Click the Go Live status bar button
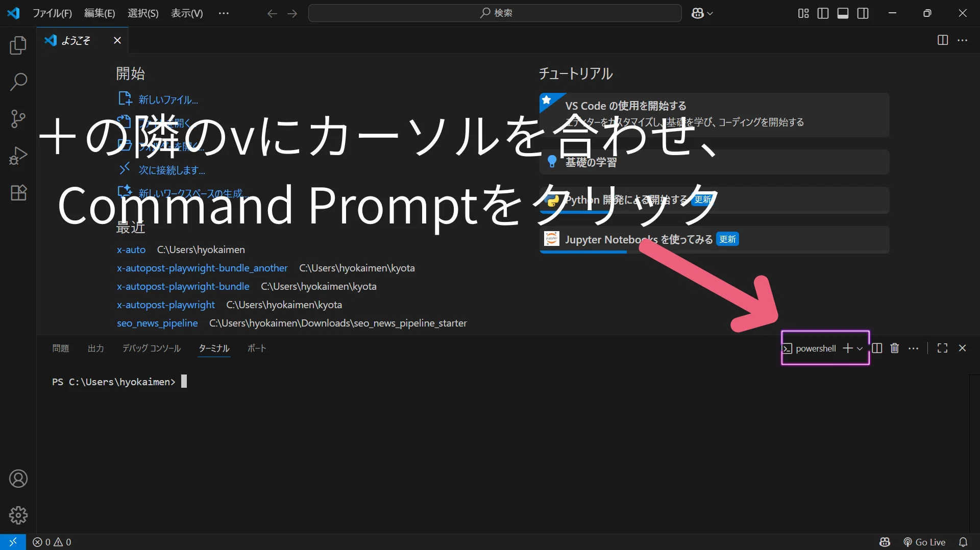This screenshot has height=550, width=980. point(924,542)
